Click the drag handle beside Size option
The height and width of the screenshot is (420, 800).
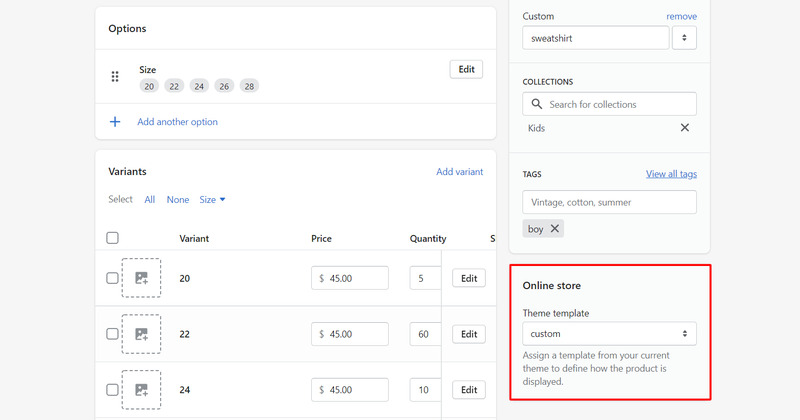pos(115,77)
